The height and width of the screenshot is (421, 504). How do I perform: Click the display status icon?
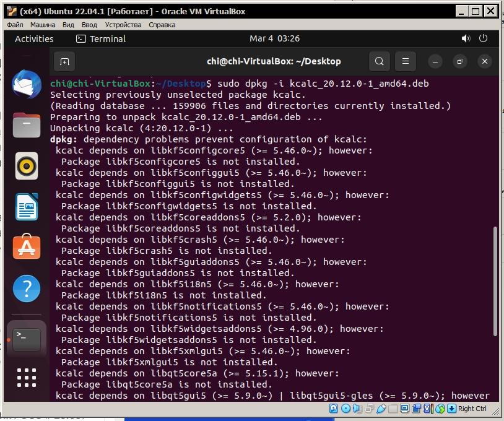[x=404, y=409]
